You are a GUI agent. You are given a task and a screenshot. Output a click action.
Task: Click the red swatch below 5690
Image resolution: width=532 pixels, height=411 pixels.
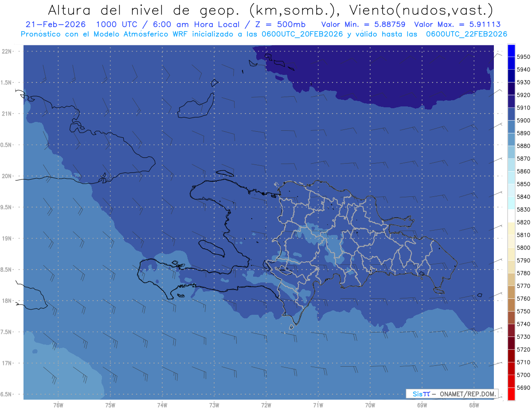click(x=511, y=394)
